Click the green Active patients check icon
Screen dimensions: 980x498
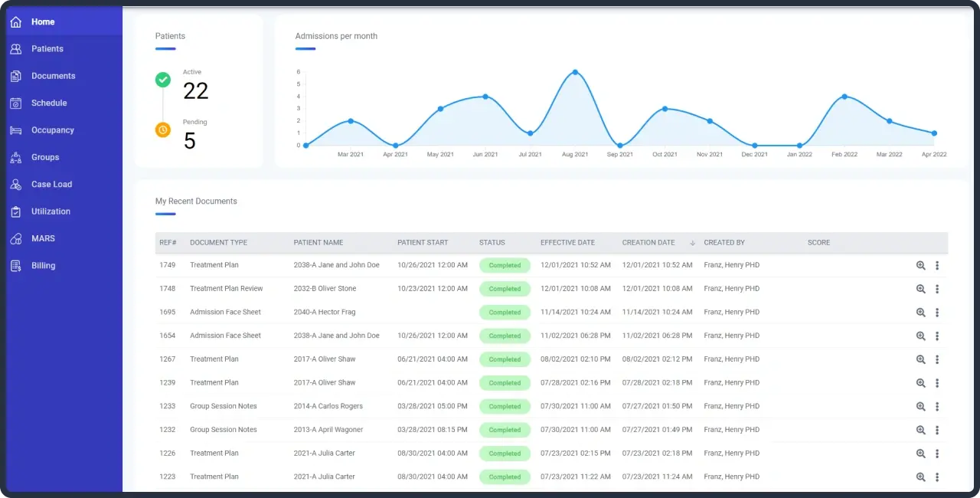pos(163,80)
